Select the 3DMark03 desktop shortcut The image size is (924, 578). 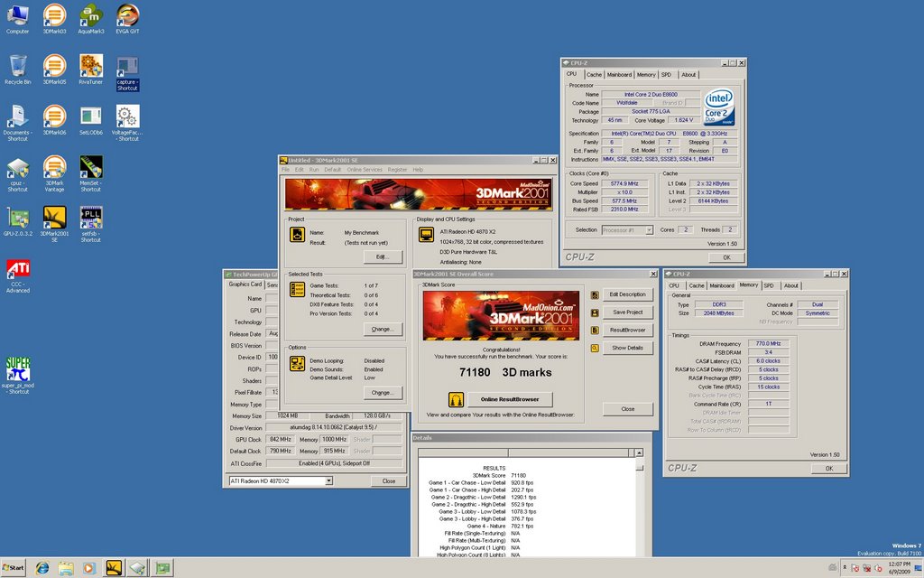54,19
